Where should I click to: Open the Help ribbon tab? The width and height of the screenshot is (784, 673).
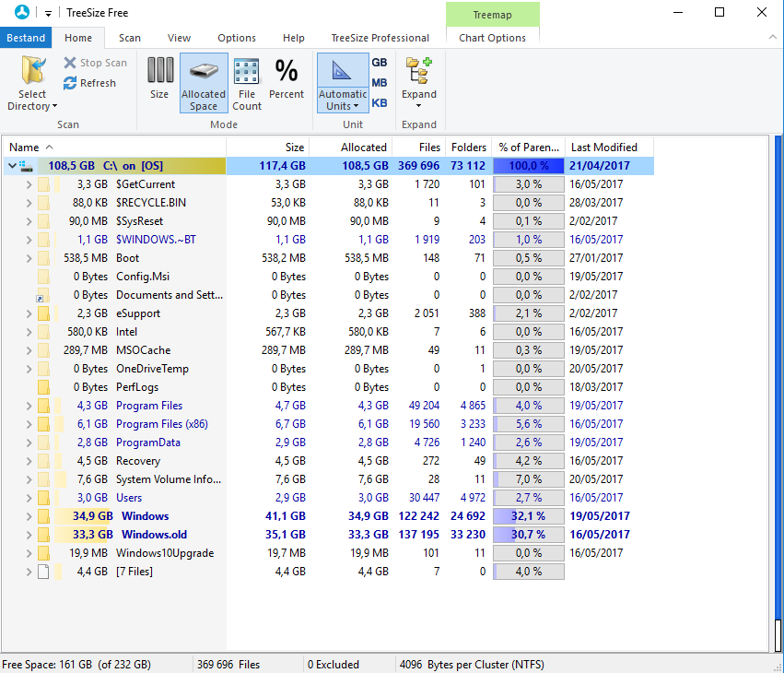tap(294, 38)
